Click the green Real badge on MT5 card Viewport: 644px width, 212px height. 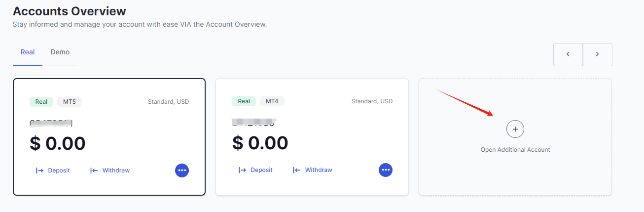coord(41,102)
